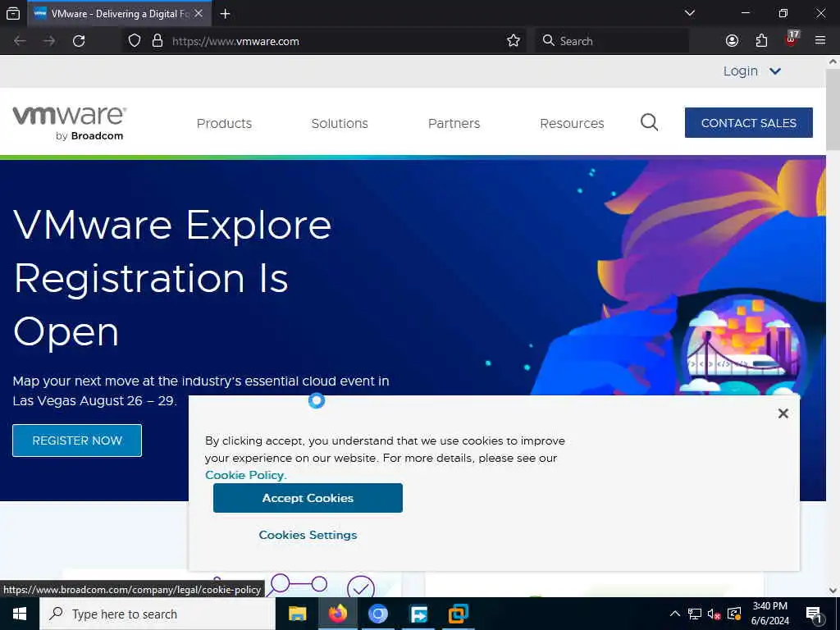Viewport: 840px width, 630px height.
Task: Open the Products menu
Action: (x=224, y=123)
